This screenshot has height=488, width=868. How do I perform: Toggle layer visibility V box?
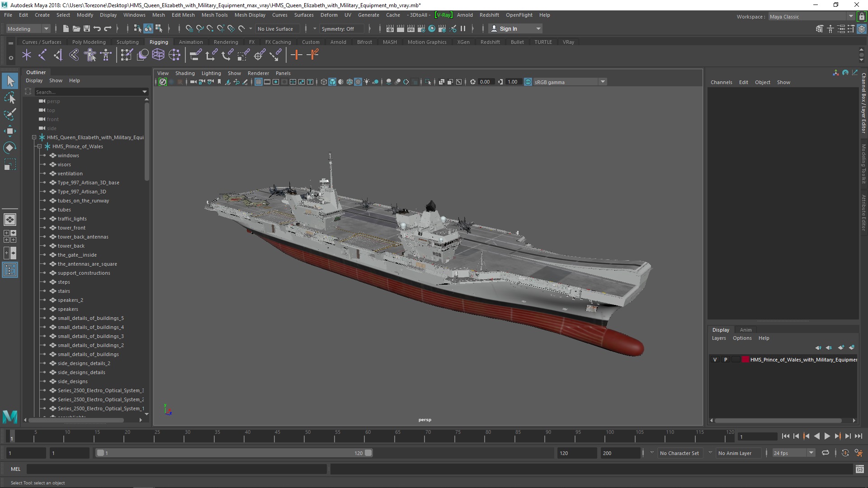[715, 360]
